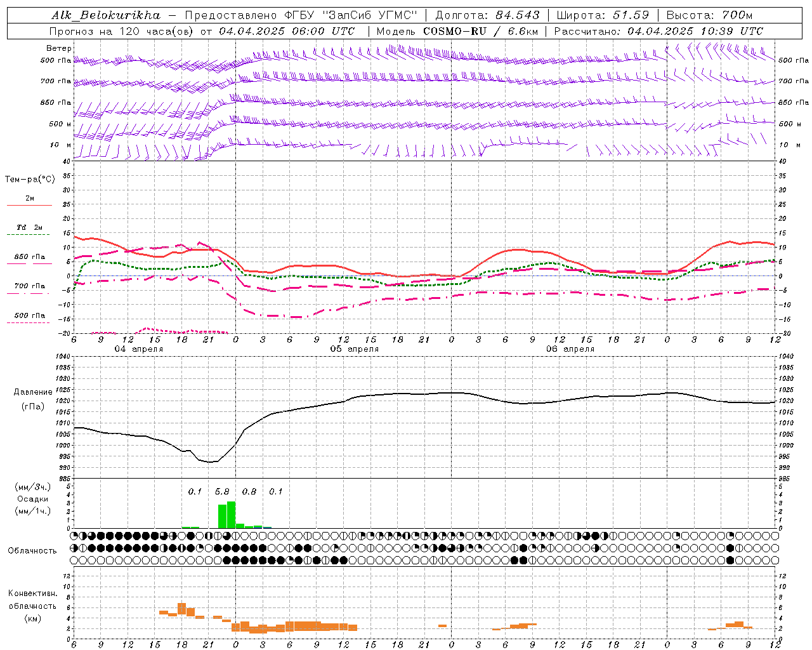812x650 pixels.
Task: Click the 700 гПа temperature legend label
Action: (30, 286)
